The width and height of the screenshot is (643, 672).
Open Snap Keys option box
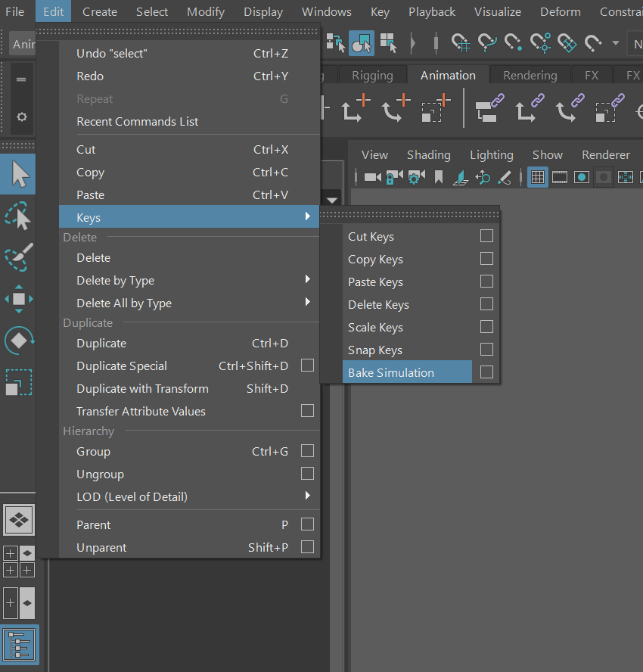click(486, 350)
